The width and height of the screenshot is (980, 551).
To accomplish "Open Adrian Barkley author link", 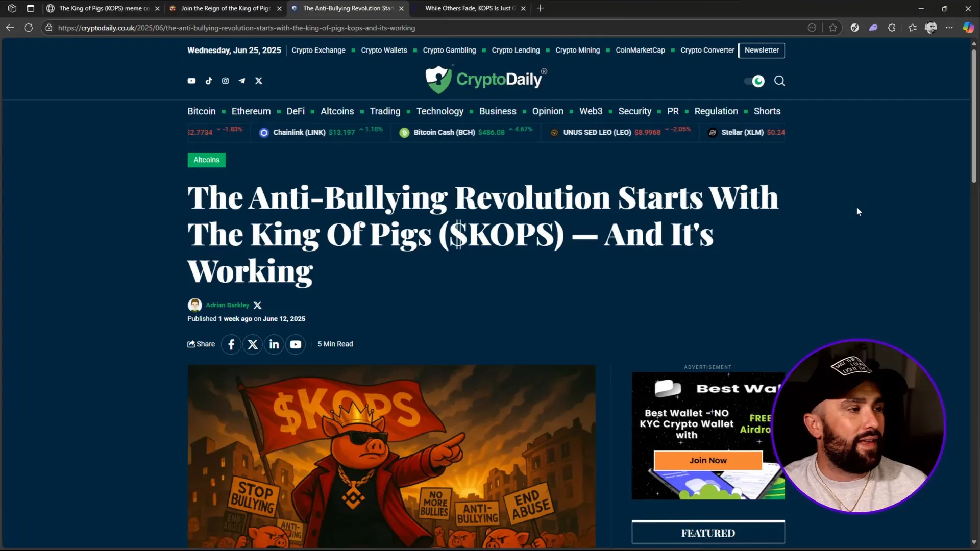I will (228, 305).
